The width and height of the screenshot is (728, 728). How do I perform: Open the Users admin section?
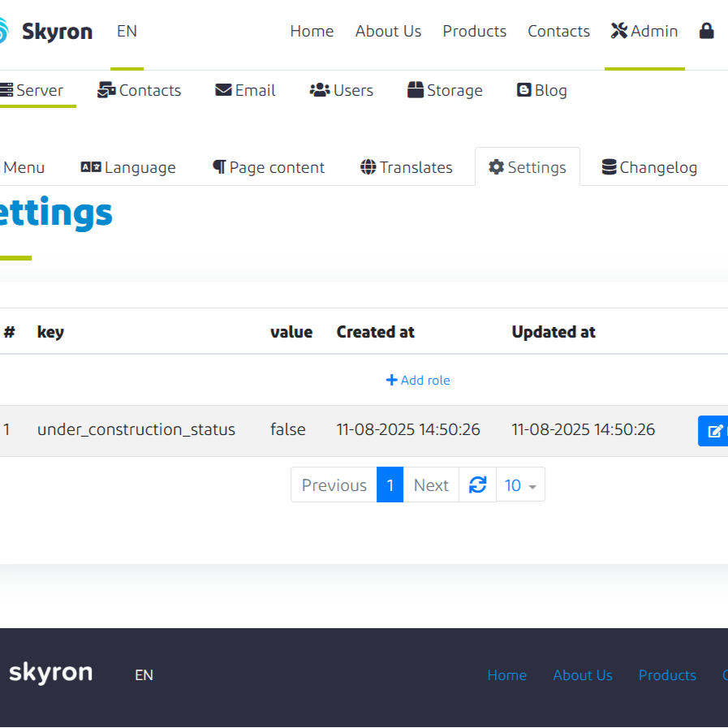point(341,90)
